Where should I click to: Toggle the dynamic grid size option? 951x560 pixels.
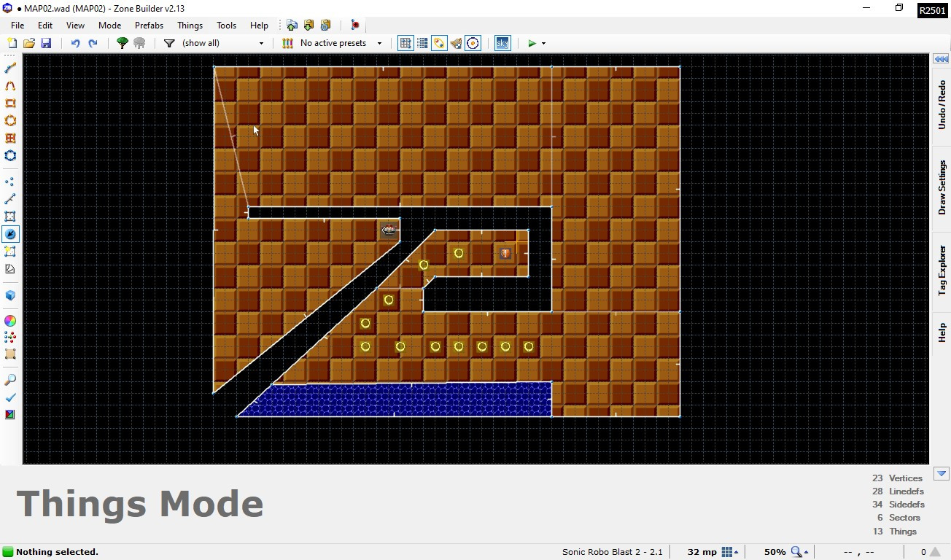click(x=422, y=43)
